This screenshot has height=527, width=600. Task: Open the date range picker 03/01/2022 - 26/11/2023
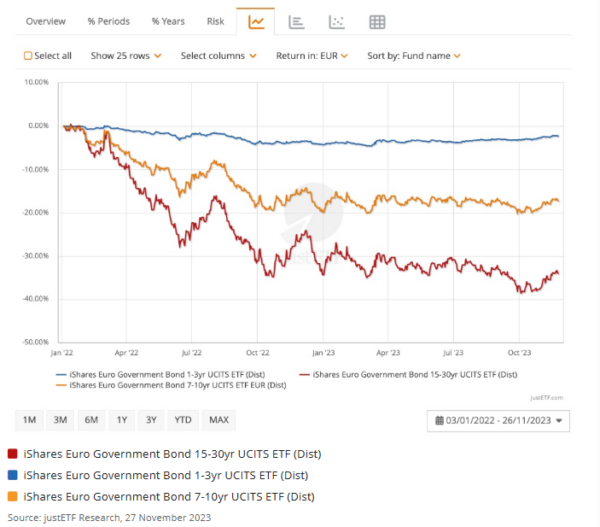(x=498, y=421)
